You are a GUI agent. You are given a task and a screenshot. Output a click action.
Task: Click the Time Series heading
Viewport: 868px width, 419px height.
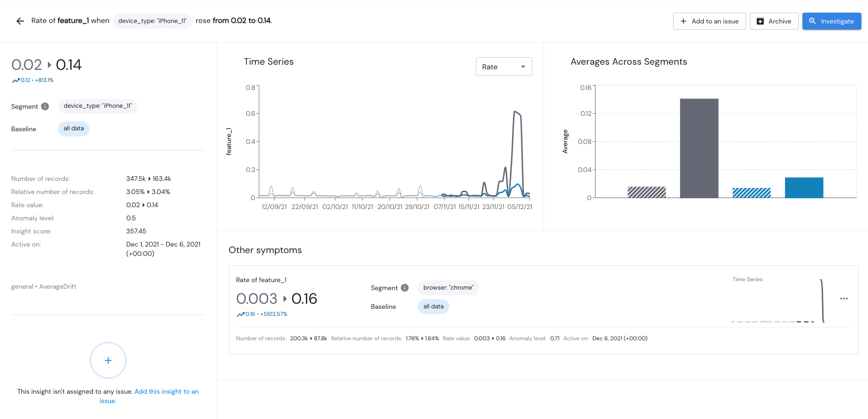268,61
